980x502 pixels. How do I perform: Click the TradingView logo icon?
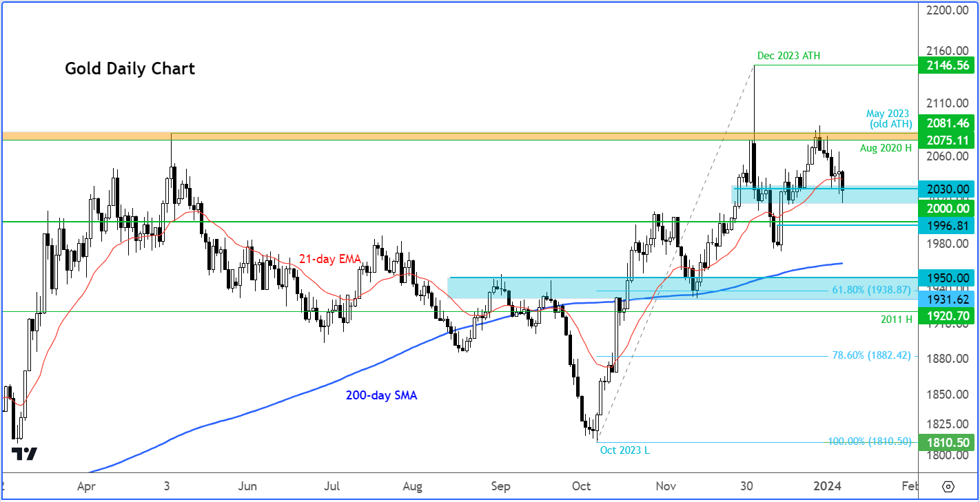coord(25,454)
